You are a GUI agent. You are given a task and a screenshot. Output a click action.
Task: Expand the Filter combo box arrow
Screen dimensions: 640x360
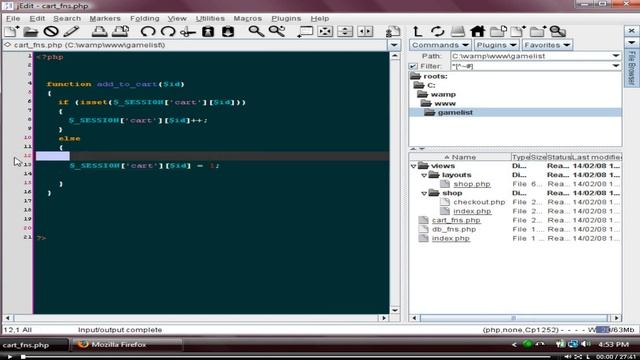tap(616, 66)
